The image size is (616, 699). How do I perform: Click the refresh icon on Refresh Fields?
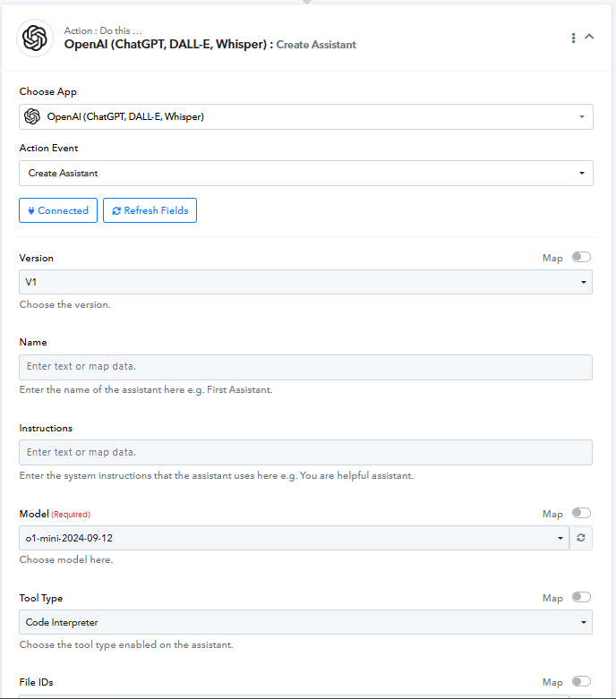coord(116,211)
